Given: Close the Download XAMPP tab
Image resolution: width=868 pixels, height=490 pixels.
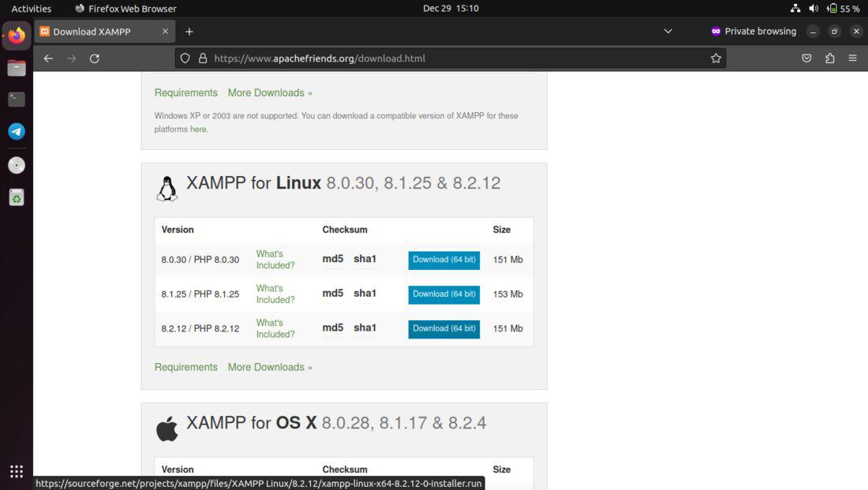Looking at the screenshot, I should [165, 32].
